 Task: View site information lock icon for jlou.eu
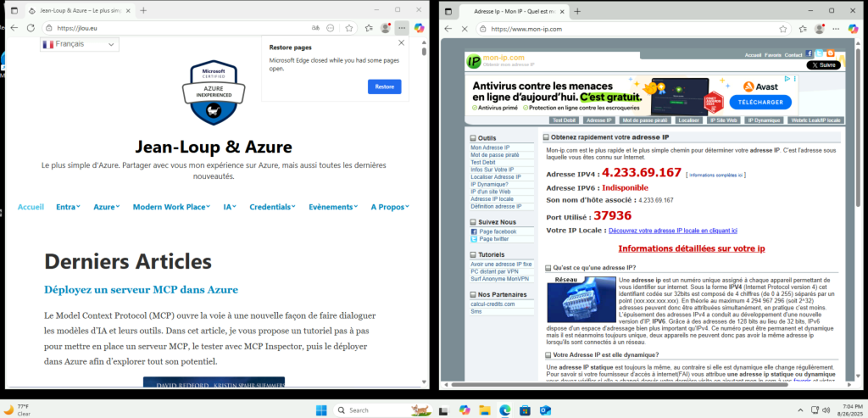(x=50, y=28)
